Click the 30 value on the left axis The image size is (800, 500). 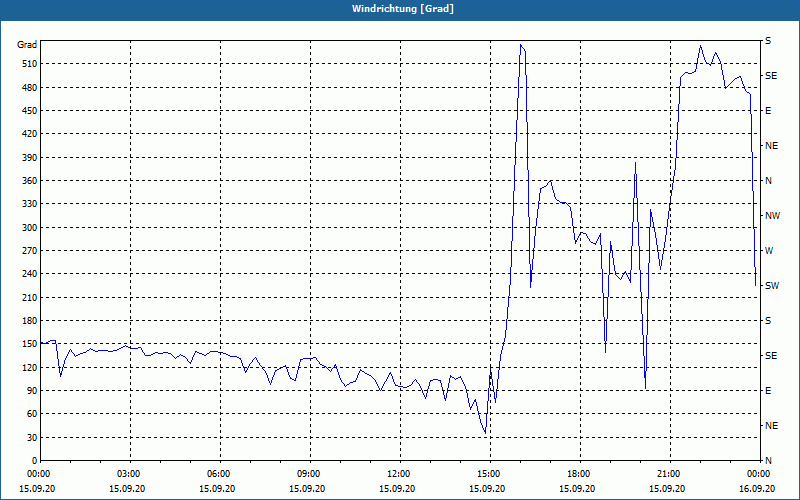tap(32, 437)
